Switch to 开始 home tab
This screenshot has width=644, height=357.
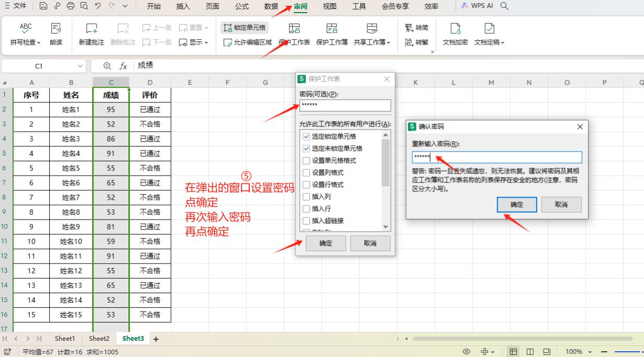154,6
